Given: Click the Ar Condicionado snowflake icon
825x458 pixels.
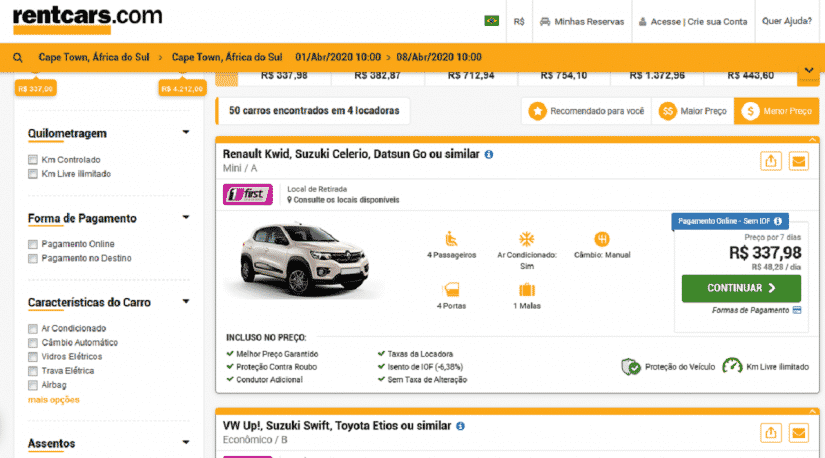Looking at the screenshot, I should [x=527, y=238].
